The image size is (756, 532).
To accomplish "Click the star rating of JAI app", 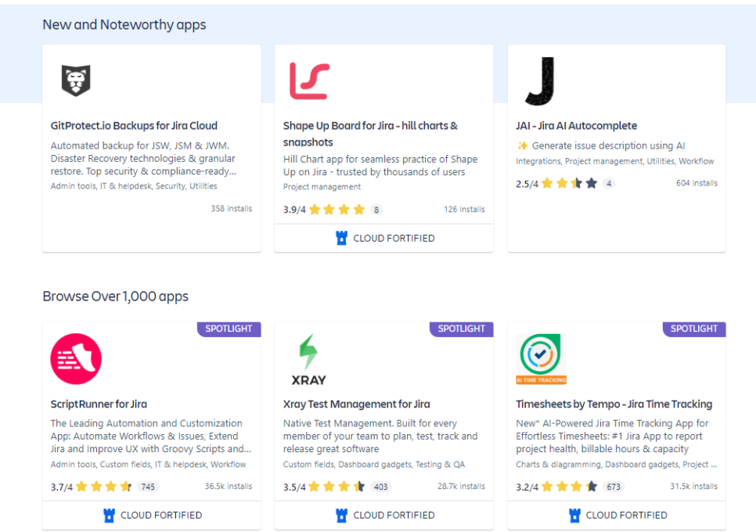I will tap(570, 184).
